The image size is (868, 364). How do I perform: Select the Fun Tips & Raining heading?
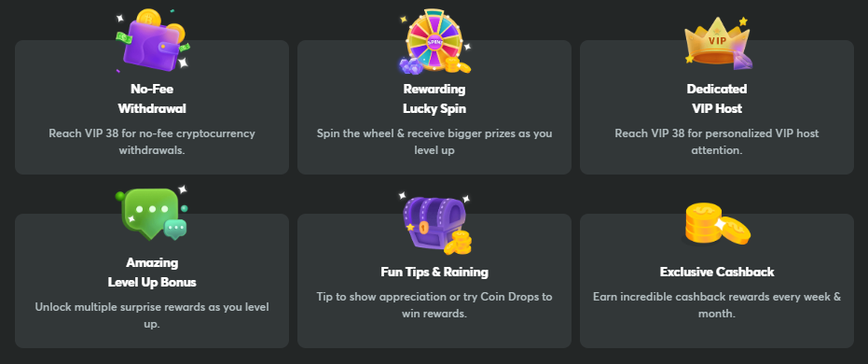pyautogui.click(x=434, y=272)
